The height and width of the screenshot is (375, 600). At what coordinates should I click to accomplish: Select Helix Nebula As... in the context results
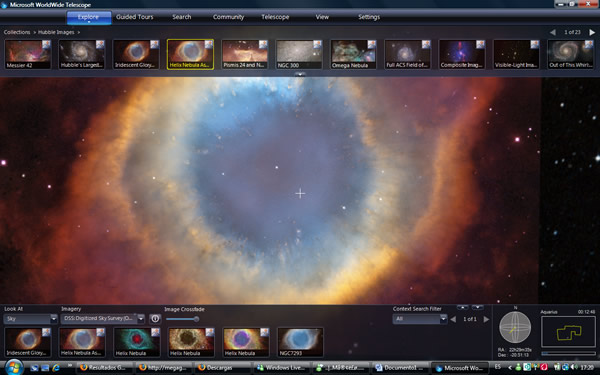(82, 342)
